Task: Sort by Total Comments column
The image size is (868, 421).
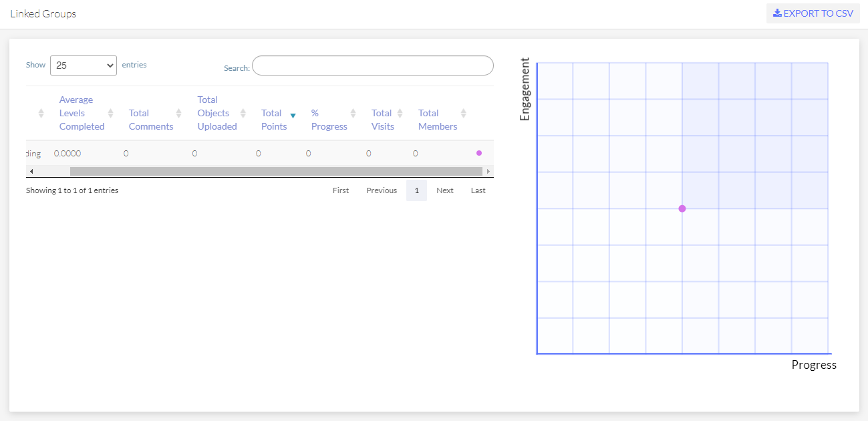Action: click(151, 120)
